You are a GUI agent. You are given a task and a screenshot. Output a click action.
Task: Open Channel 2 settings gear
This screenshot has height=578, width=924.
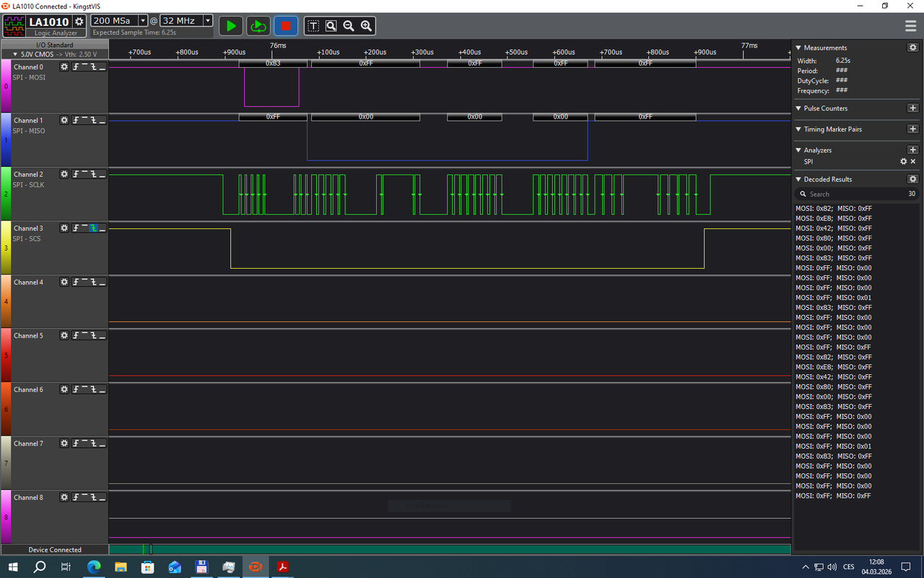point(64,174)
